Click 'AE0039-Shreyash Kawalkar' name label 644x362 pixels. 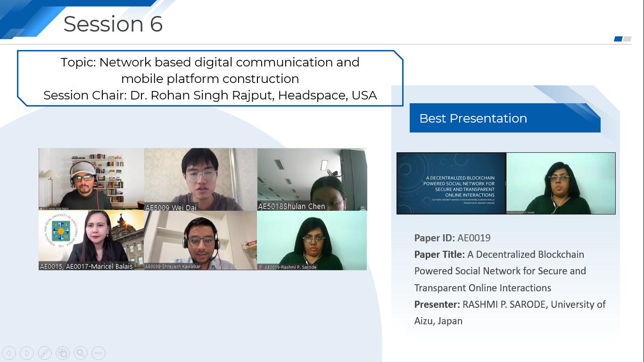[x=173, y=267]
